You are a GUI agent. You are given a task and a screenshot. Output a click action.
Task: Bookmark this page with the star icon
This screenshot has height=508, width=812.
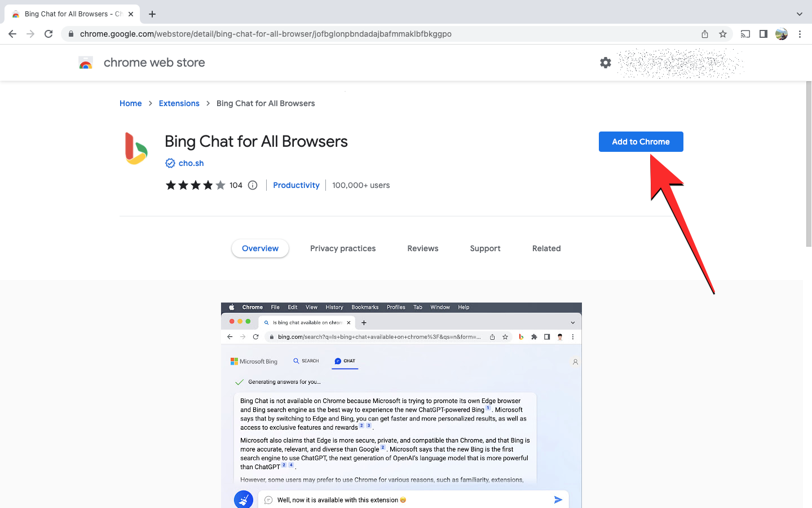pos(723,34)
